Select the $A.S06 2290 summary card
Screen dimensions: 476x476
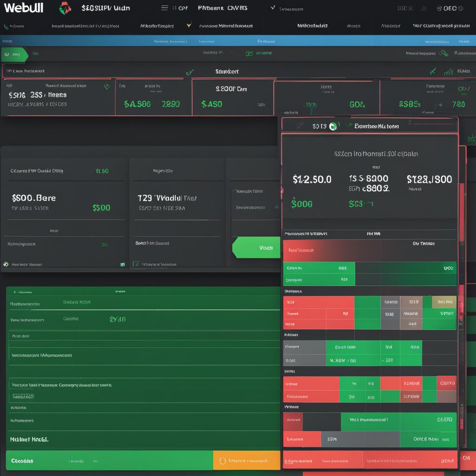pos(153,97)
